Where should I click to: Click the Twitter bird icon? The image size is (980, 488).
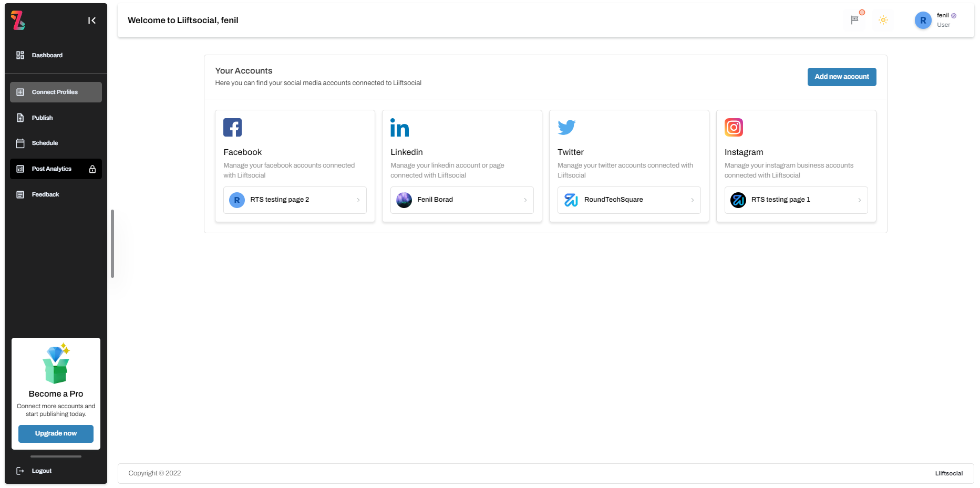[x=566, y=127]
